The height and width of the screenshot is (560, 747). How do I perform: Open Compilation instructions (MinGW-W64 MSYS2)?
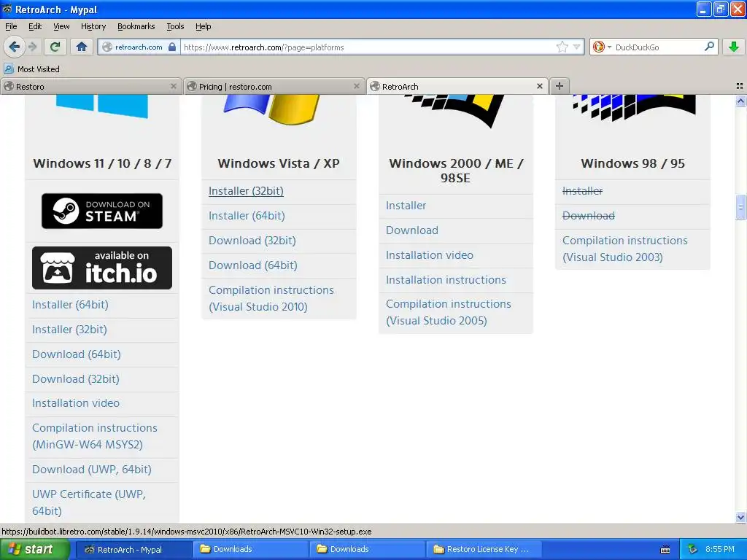click(x=94, y=436)
